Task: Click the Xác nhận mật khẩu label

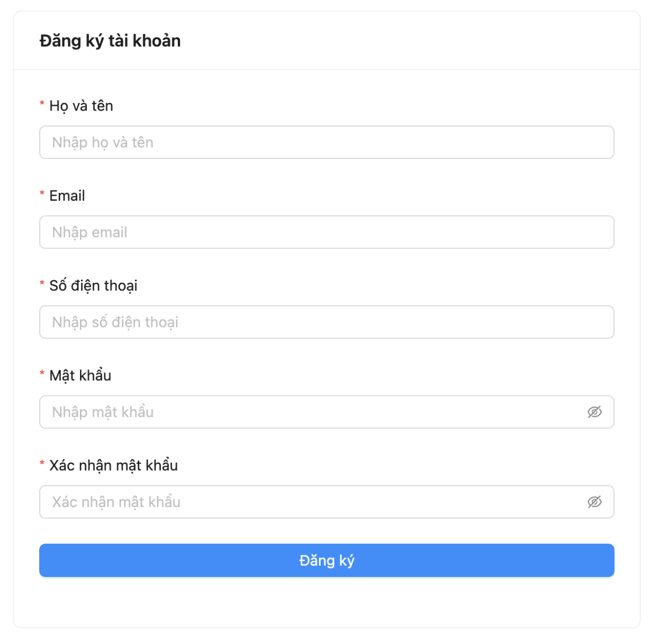Action: click(x=113, y=465)
